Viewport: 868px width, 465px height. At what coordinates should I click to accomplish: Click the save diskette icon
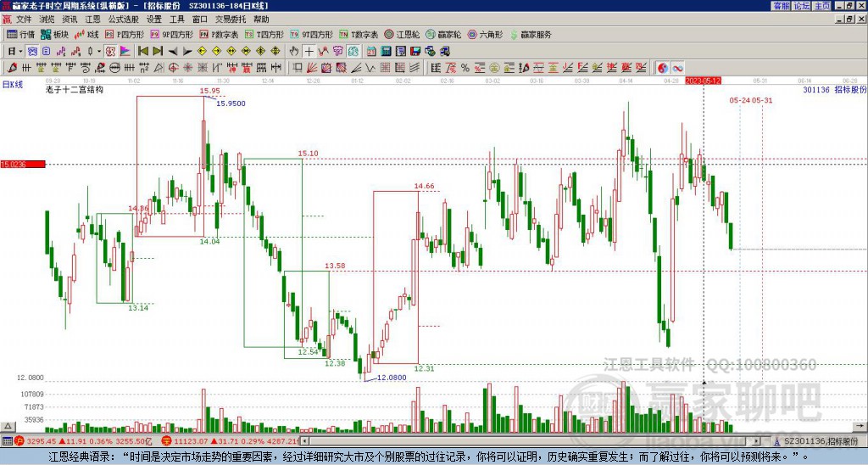pyautogui.click(x=415, y=52)
